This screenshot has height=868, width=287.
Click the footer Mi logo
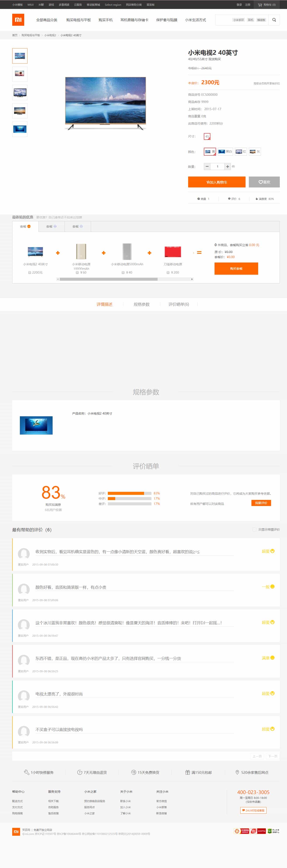pos(16,832)
